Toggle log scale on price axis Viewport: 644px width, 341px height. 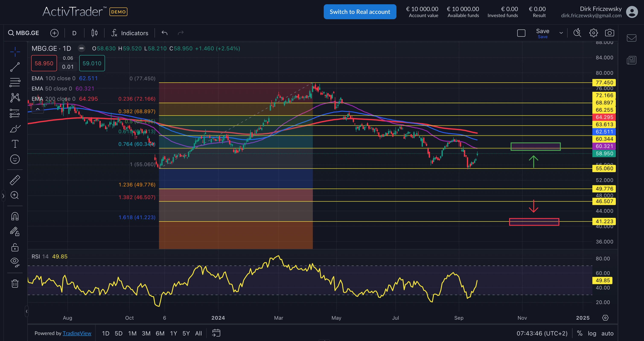592,333
